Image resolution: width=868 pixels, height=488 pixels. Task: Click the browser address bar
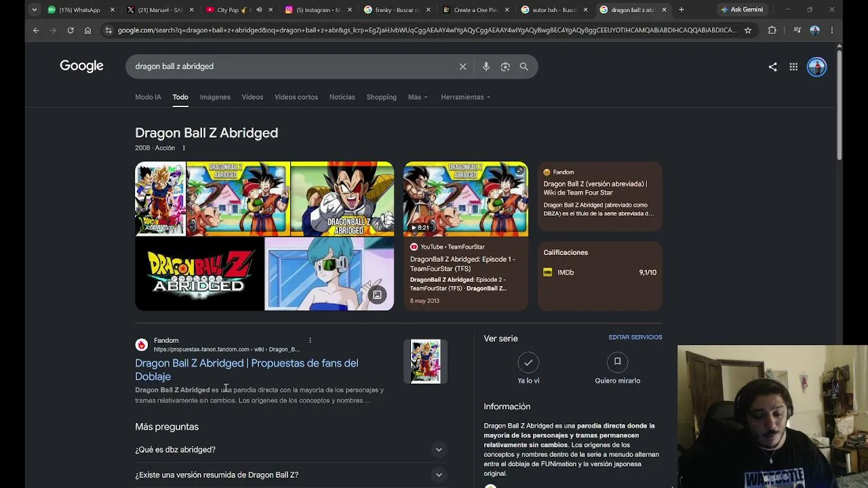(x=426, y=30)
